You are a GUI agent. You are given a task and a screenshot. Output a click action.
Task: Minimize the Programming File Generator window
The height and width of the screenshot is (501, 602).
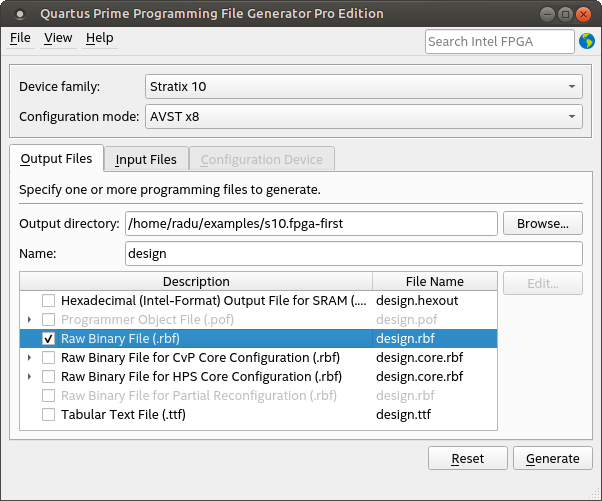(x=548, y=14)
